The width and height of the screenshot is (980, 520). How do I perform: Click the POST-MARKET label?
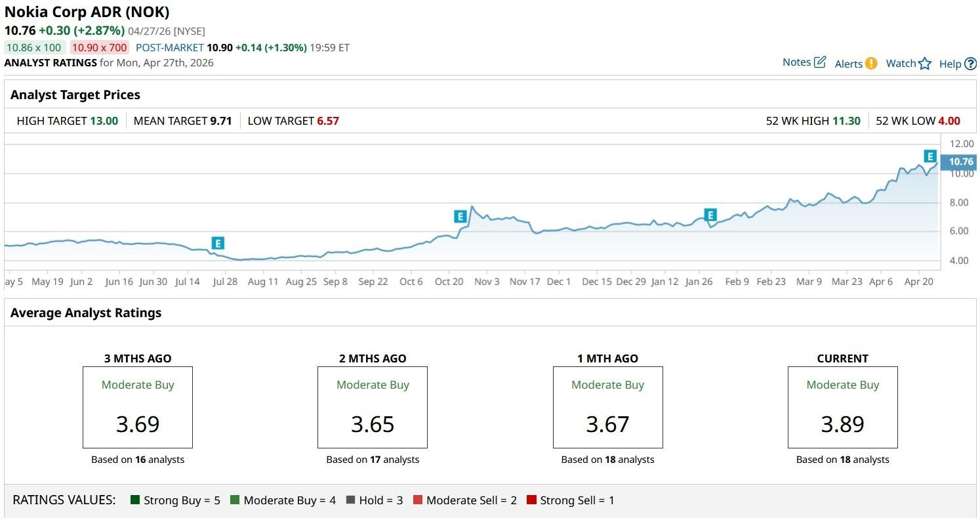(169, 47)
